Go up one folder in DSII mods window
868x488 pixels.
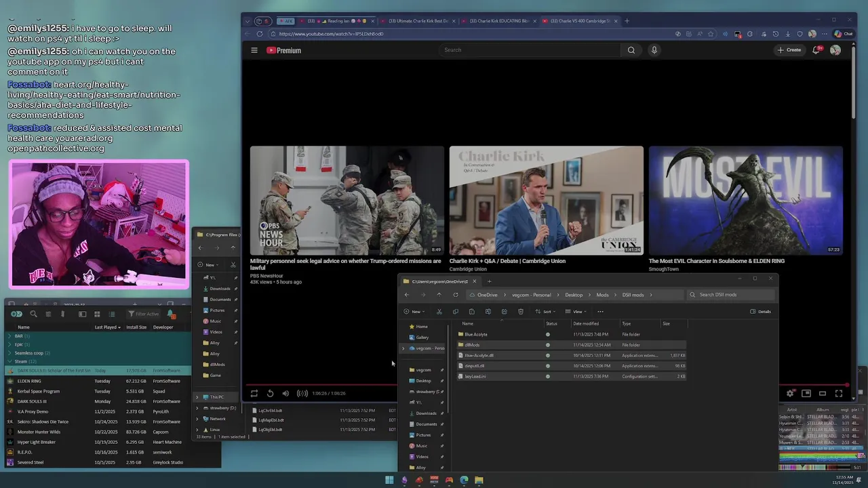(x=439, y=295)
